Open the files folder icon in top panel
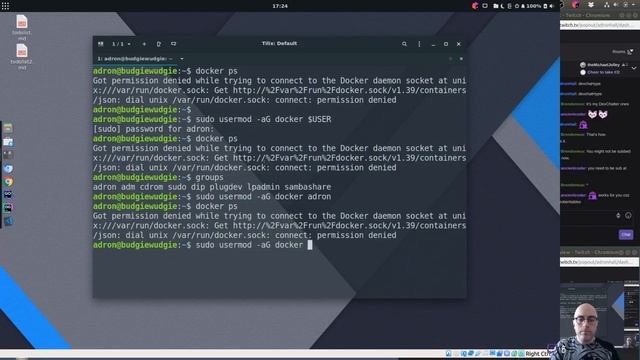This screenshot has width=640, height=360. coord(496,6)
